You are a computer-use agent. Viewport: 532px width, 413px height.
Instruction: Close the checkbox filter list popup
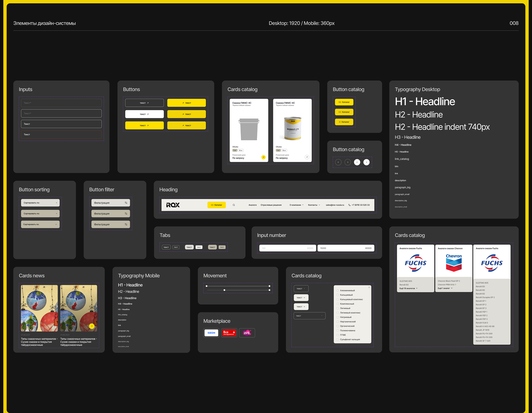[x=369, y=287]
